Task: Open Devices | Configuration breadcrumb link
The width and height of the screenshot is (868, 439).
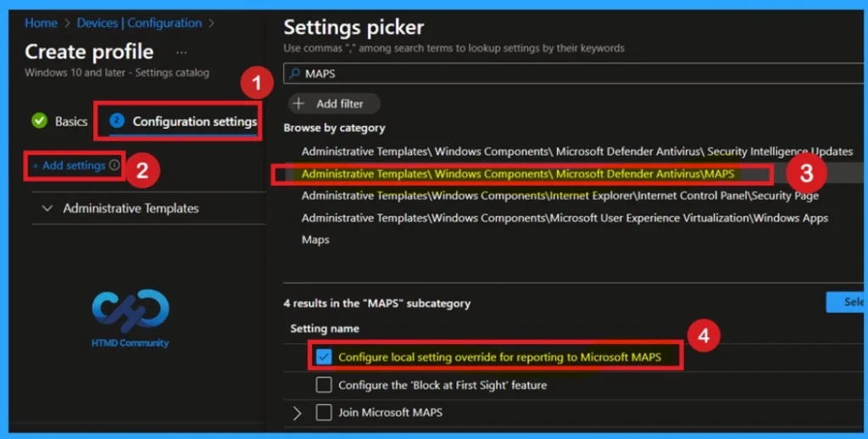Action: [x=140, y=23]
